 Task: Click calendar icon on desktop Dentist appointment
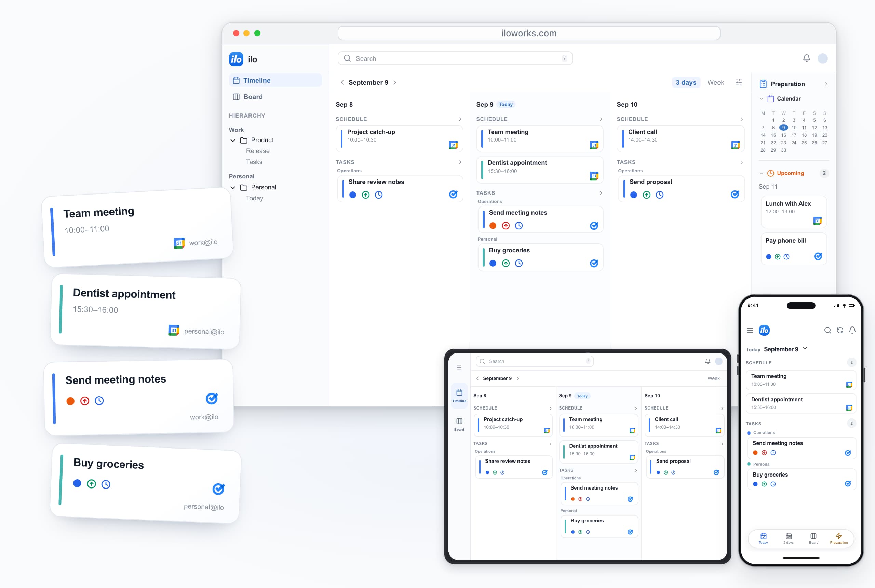coord(594,176)
